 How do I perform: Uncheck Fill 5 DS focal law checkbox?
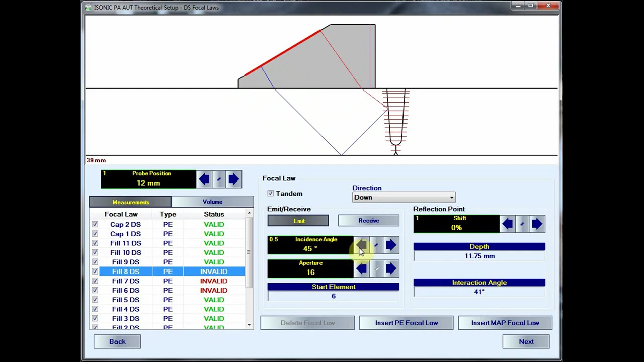[x=95, y=300]
